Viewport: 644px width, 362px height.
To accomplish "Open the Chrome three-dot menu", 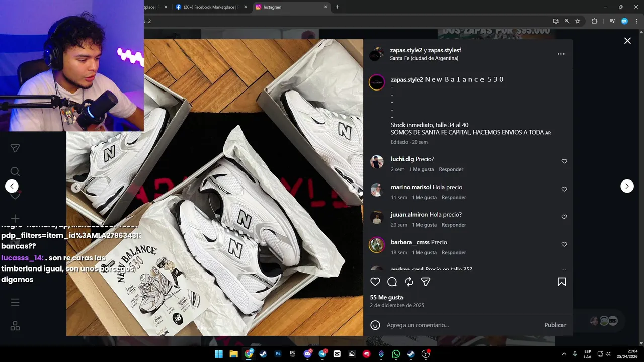I will click(637, 21).
